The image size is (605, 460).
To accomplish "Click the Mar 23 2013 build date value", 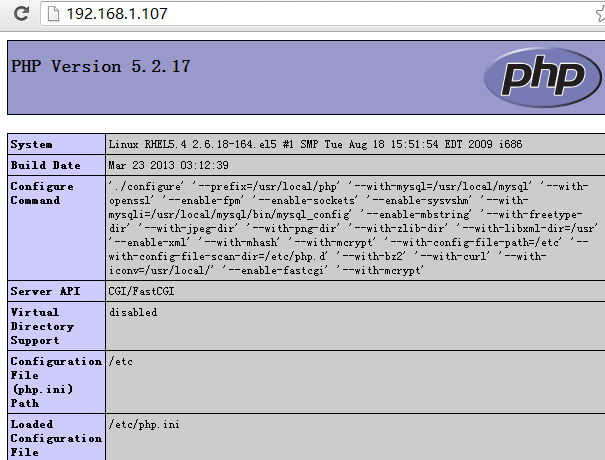I will [x=169, y=165].
